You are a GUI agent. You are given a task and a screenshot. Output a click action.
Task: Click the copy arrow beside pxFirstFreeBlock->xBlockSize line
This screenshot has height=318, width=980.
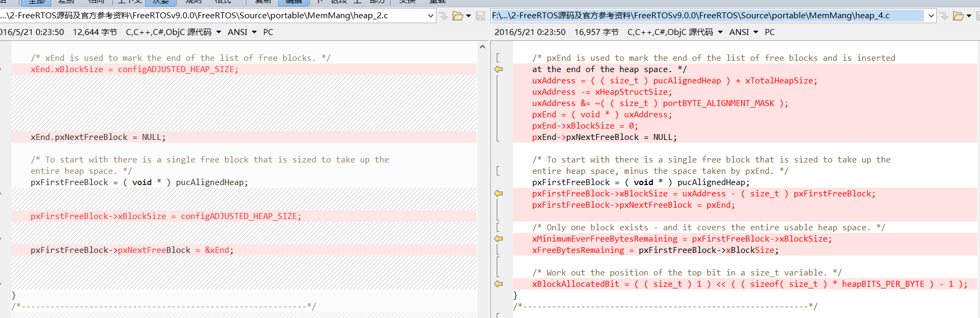(x=499, y=194)
